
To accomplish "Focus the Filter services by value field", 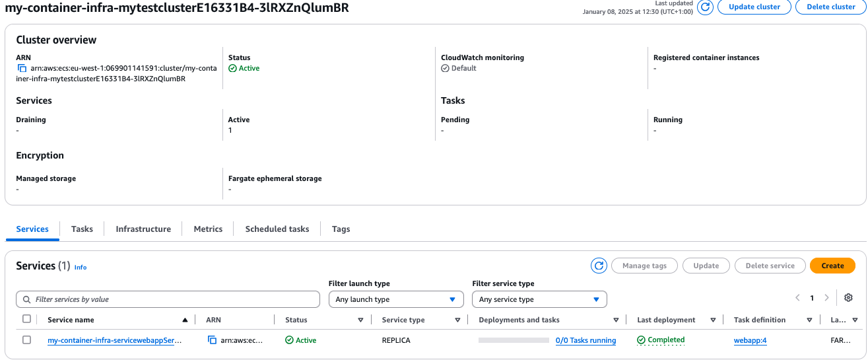I will [168, 299].
